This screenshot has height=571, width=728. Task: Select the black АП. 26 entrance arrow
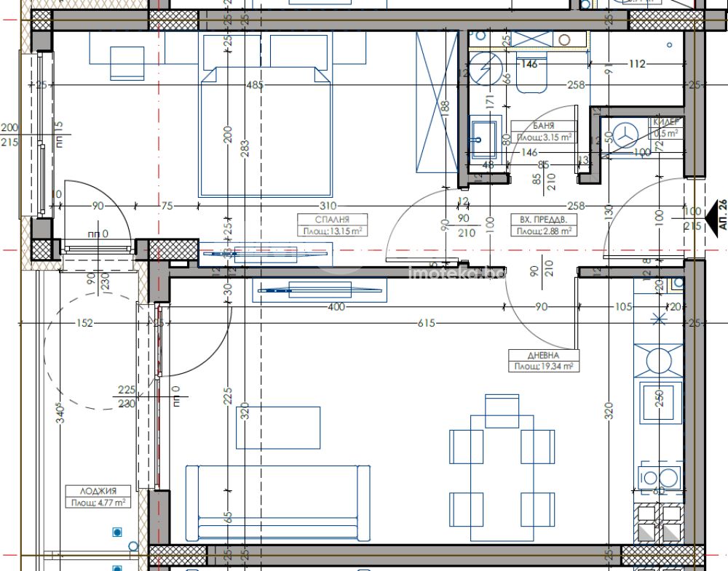[x=713, y=216]
